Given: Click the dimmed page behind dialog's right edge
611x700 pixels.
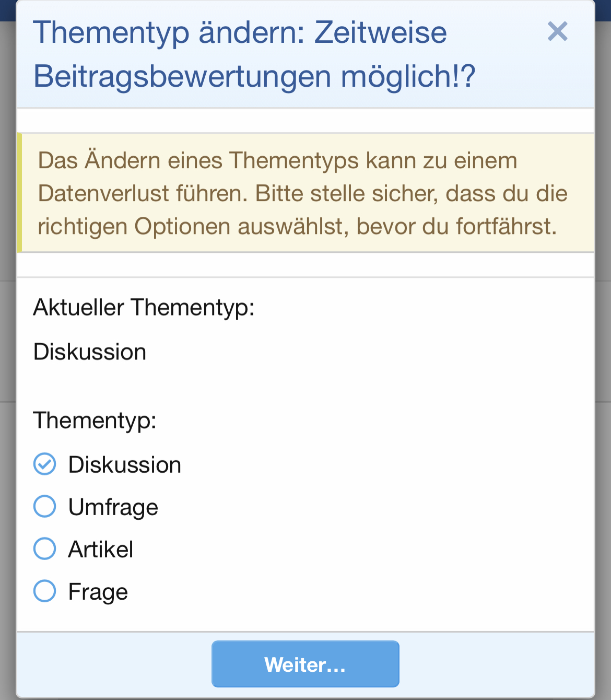Looking at the screenshot, I should pos(603,360).
